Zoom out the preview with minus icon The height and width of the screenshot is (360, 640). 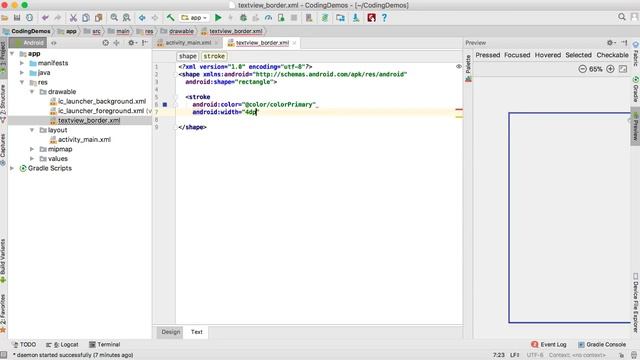point(582,69)
